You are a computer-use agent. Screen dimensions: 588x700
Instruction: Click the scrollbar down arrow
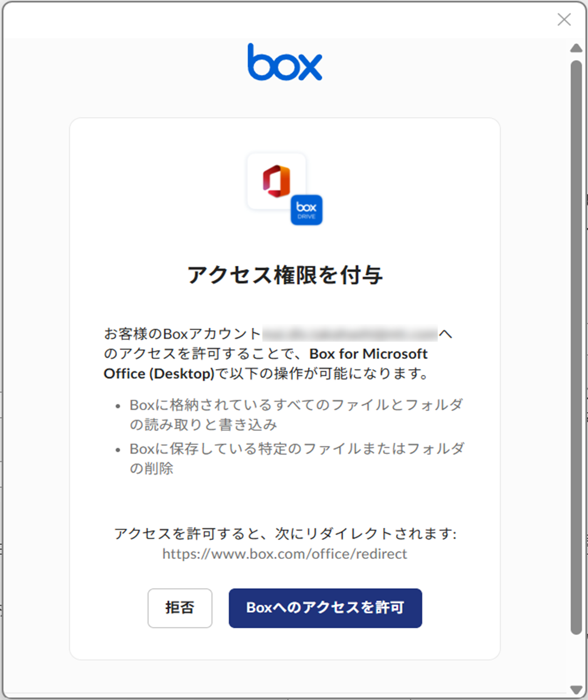tap(576, 689)
